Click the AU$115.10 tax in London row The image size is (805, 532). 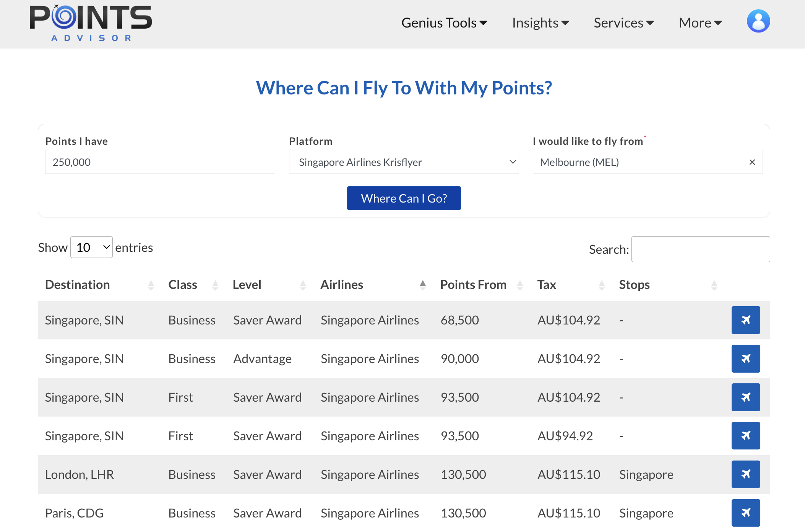569,474
